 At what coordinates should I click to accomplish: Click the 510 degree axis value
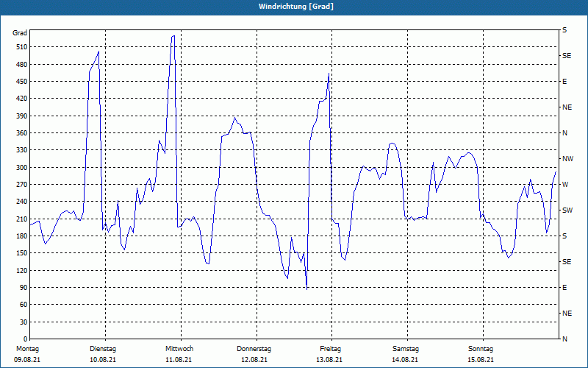pos(22,47)
